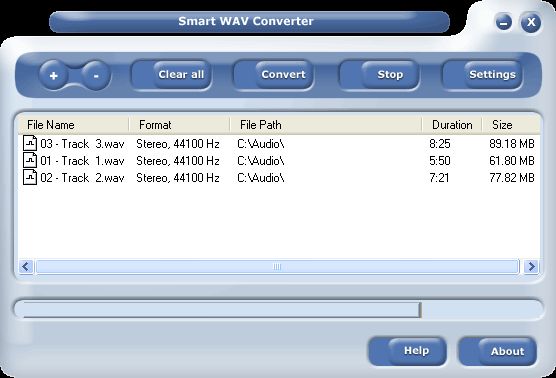Select the 03 - Track 3.wav file icon
Screen dimensions: 556x378
30,144
